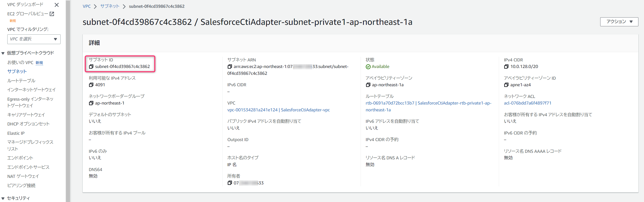This screenshot has height=202, width=644.
Task: Copy availability zone ID apne1-az4
Action: pyautogui.click(x=506, y=85)
